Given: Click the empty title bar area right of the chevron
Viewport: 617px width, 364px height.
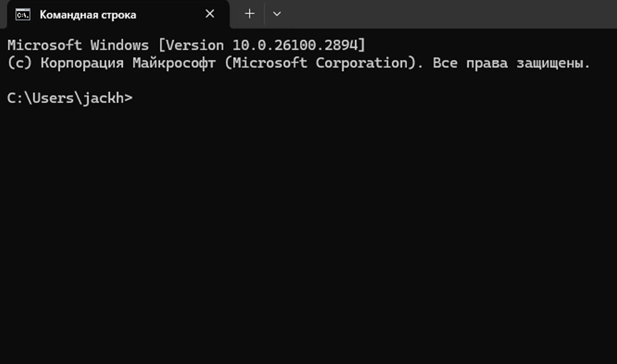Looking at the screenshot, I should click(450, 14).
